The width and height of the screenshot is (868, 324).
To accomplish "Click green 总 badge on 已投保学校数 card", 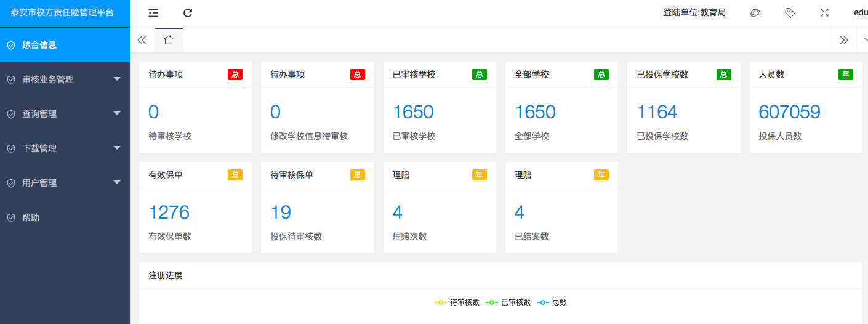I will coord(724,75).
